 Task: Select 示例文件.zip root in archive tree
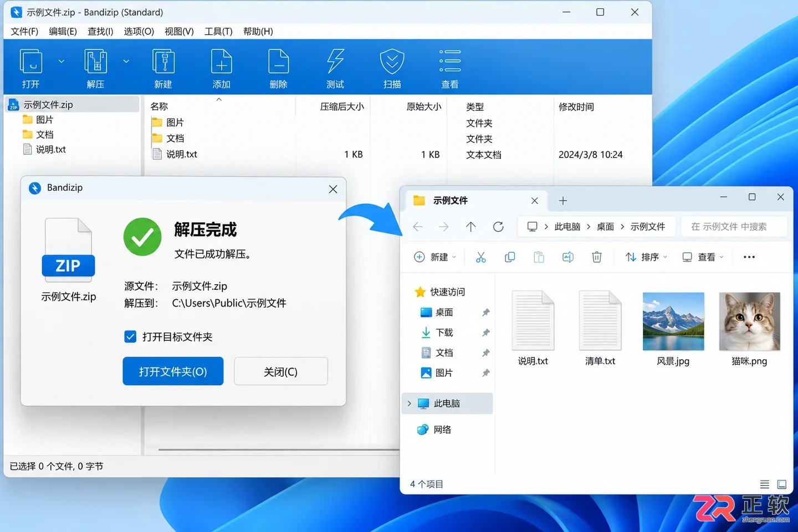click(72, 105)
